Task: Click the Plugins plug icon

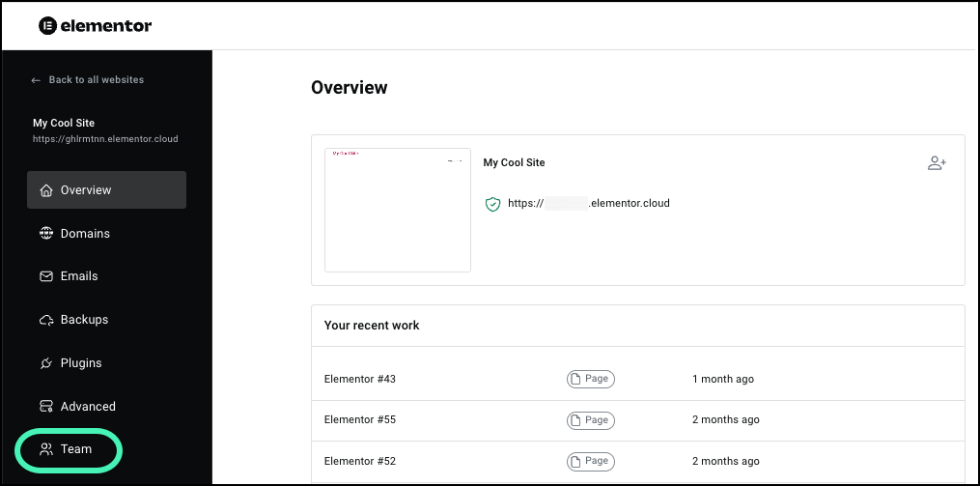Action: (46, 362)
